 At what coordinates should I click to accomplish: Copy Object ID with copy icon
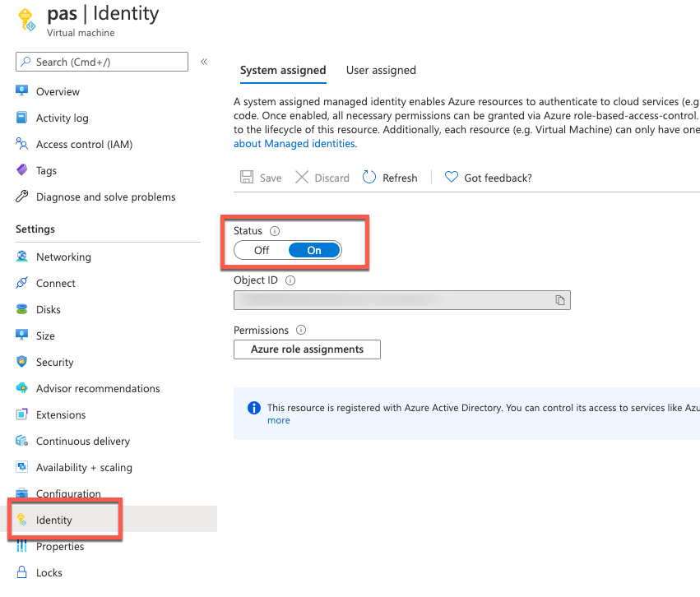560,300
